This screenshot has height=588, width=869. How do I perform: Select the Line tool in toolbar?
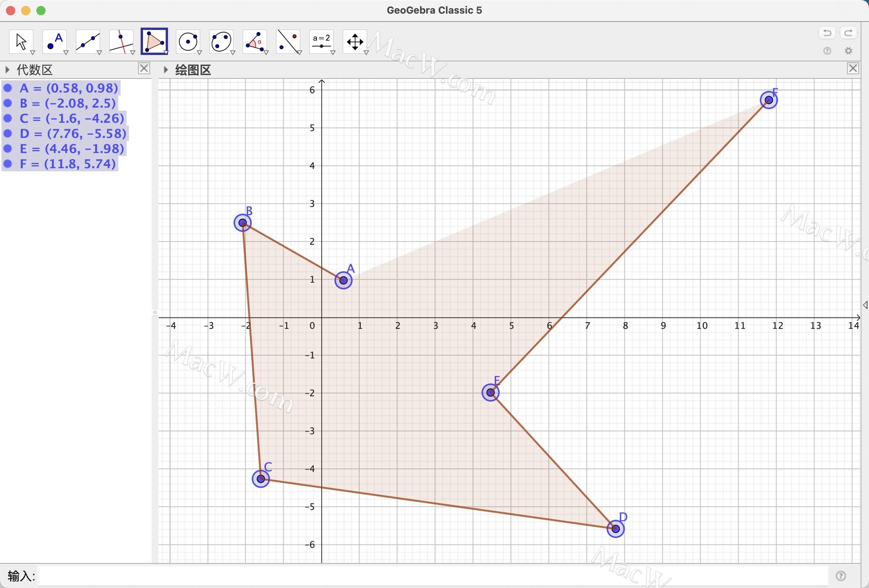point(89,41)
